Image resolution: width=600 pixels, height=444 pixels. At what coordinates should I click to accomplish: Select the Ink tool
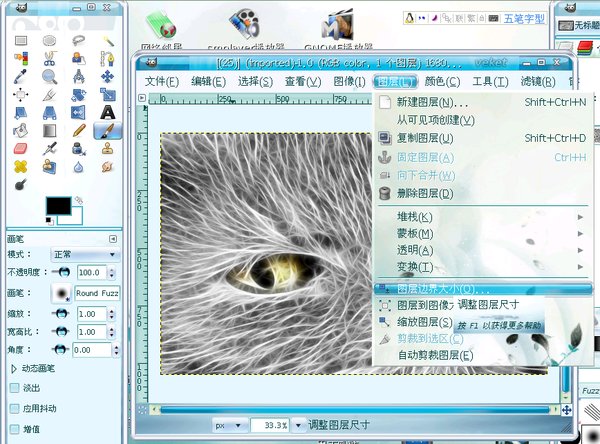coord(78,149)
